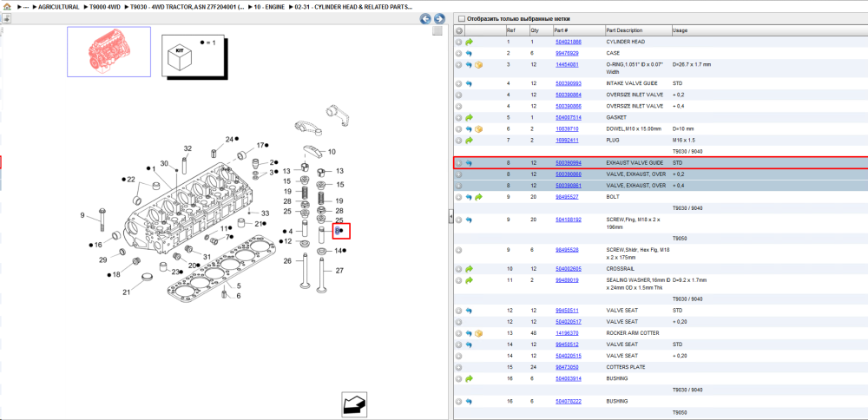Viewport: 868px width, 420px height.
Task: Click the 'ROCKER ARM COTTER' description text
Action: (x=632, y=333)
